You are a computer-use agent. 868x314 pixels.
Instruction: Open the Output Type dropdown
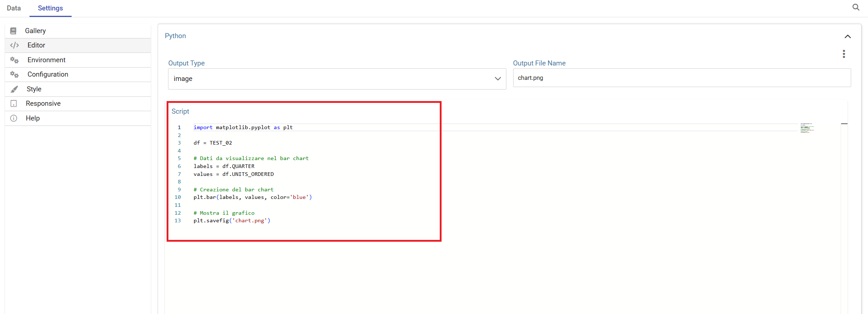coord(337,79)
